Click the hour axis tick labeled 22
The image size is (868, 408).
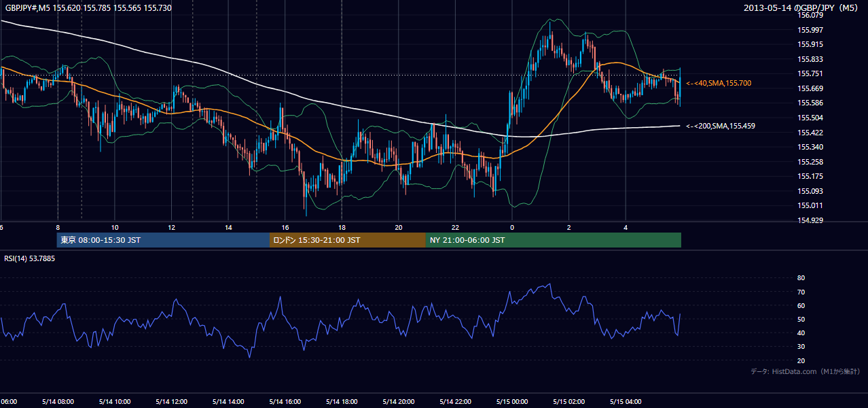tap(455, 228)
